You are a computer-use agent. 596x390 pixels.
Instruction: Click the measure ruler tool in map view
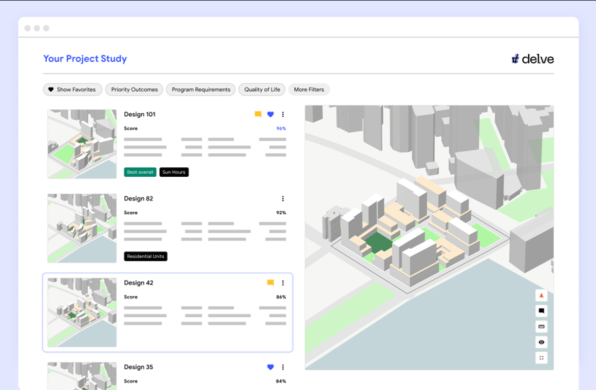[541, 327]
